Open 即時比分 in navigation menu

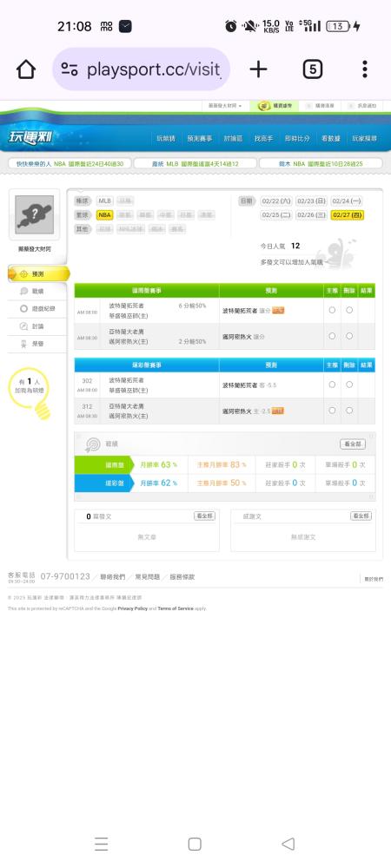(x=297, y=138)
